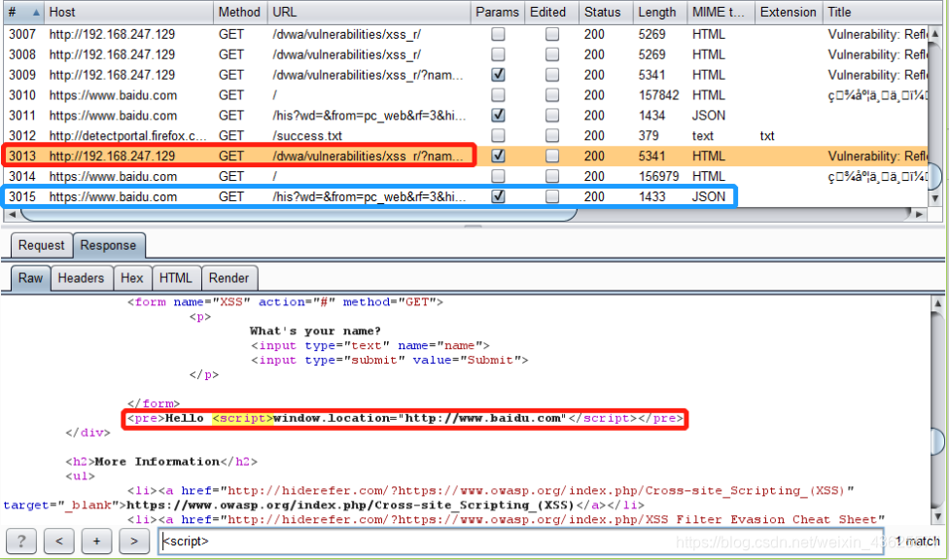Click URL /success.txt cell
Screen dimensions: 949x560
pos(307,135)
